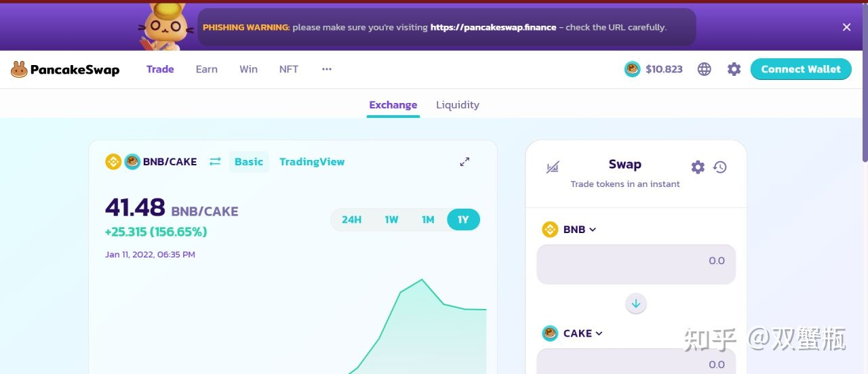The image size is (868, 374).
Task: Select the 1M chart timeframe
Action: 427,220
